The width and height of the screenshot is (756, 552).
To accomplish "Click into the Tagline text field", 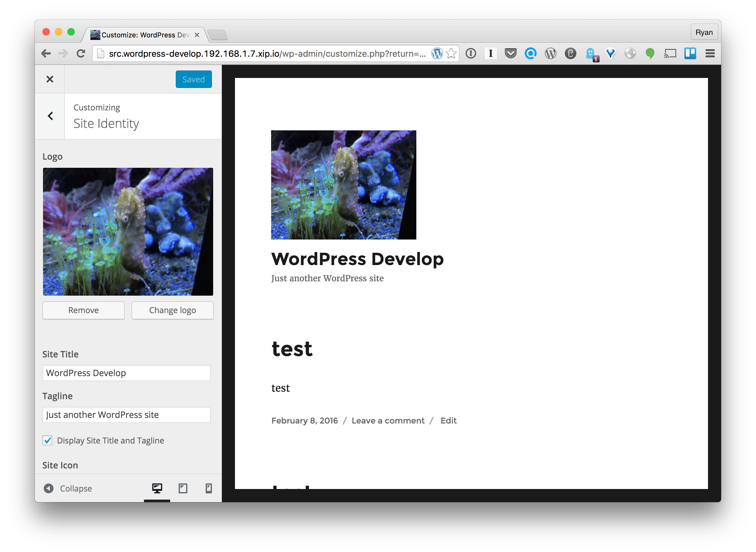I will [126, 415].
